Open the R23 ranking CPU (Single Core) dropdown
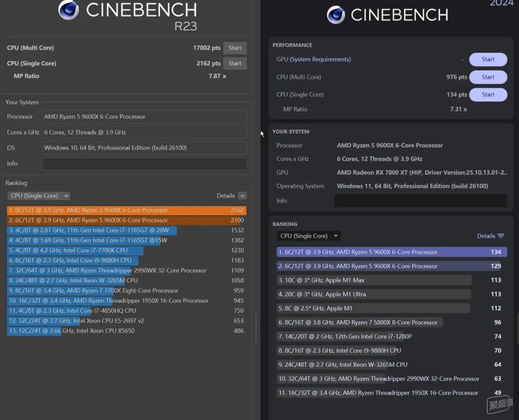Screen dimensions: 519x420 (x=39, y=196)
